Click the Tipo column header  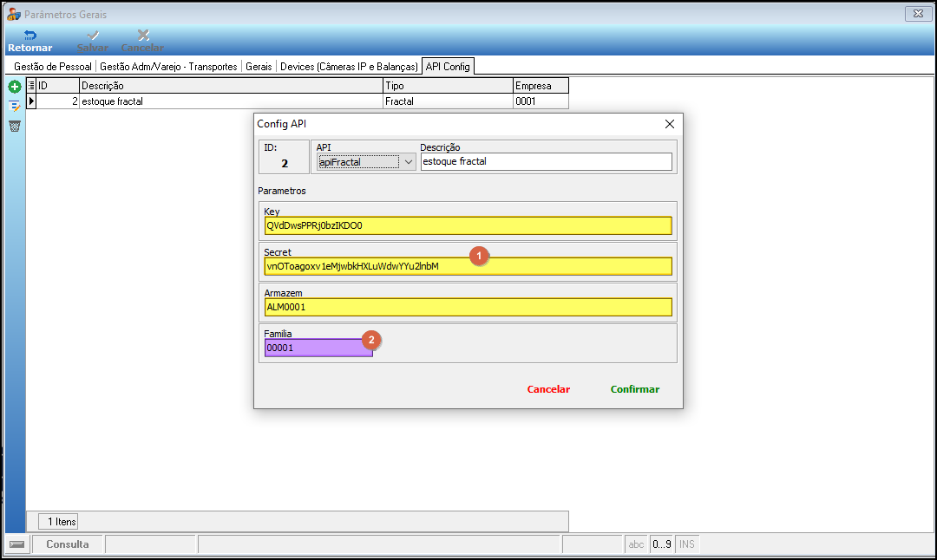pos(449,85)
